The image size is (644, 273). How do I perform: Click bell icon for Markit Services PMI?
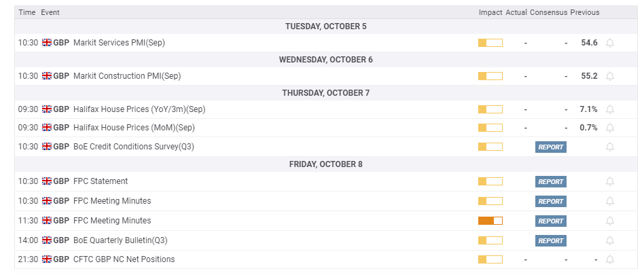click(609, 43)
